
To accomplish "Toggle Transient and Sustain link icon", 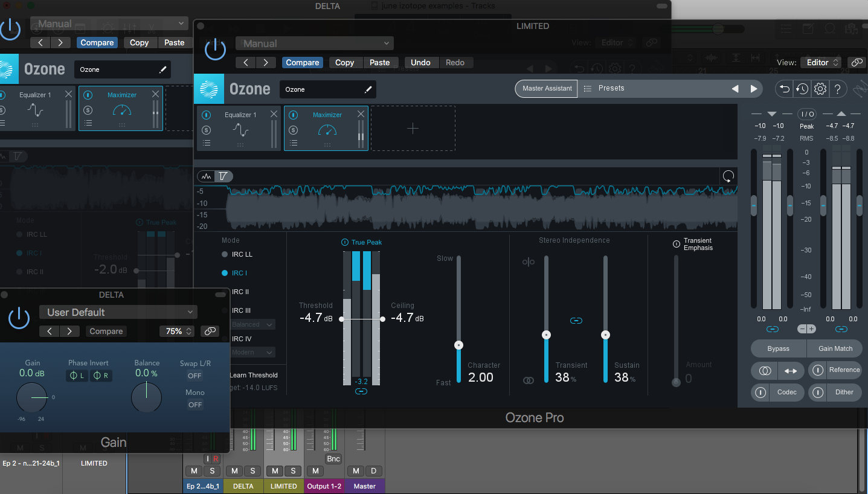I will pyautogui.click(x=576, y=321).
